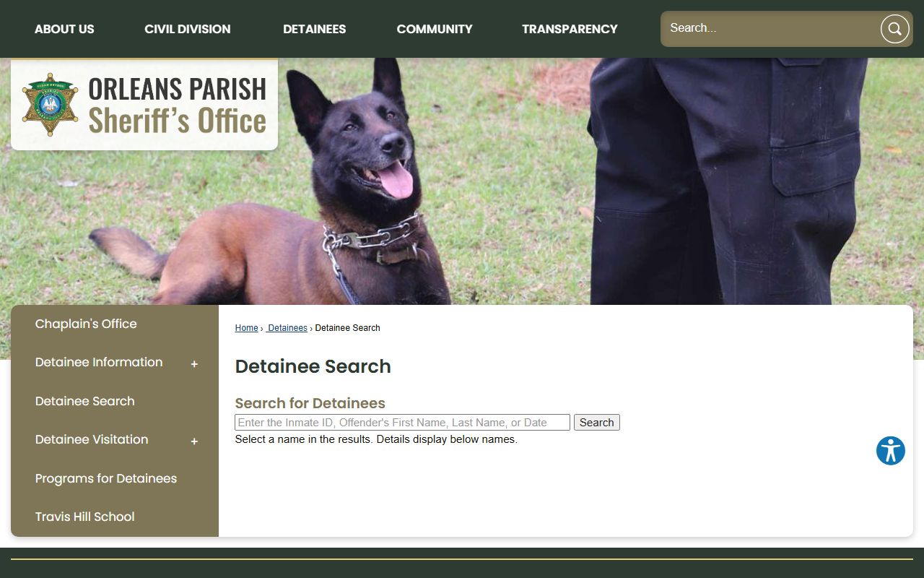Open Detainee Information in sidebar
The image size is (924, 578).
(x=99, y=363)
